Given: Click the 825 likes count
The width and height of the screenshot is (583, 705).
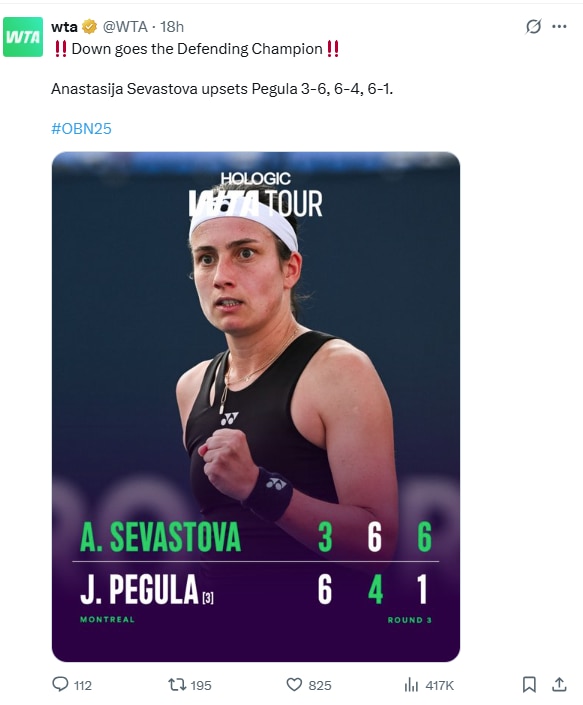Looking at the screenshot, I should (x=320, y=685).
